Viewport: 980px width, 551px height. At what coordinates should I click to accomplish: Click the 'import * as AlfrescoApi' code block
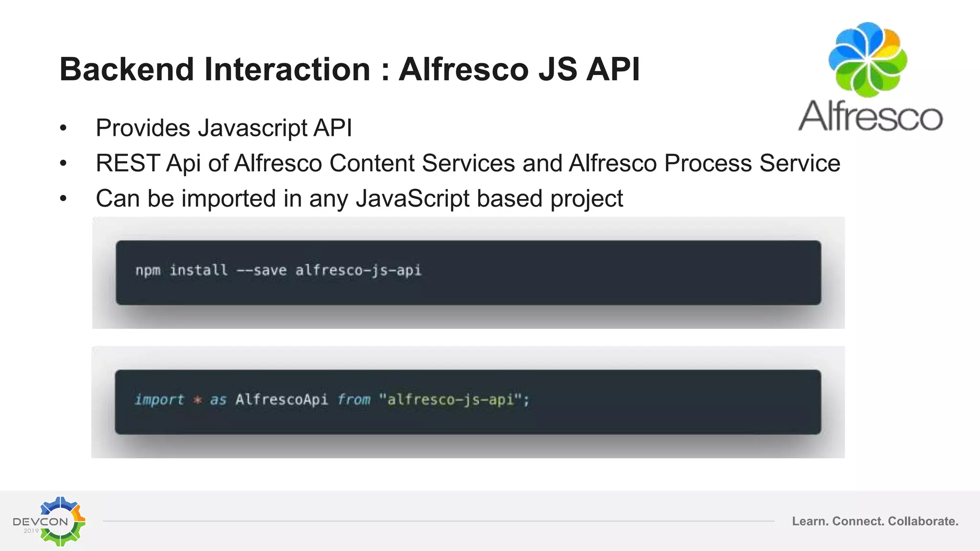pyautogui.click(x=468, y=402)
